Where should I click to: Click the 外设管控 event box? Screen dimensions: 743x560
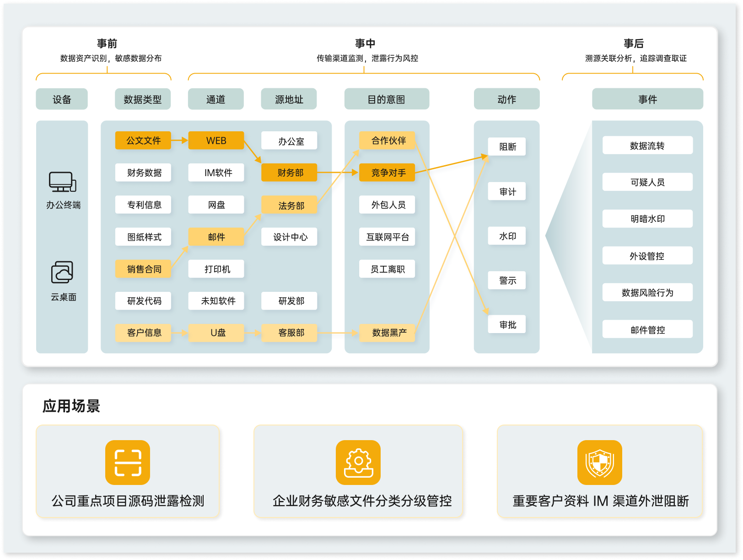tap(647, 256)
